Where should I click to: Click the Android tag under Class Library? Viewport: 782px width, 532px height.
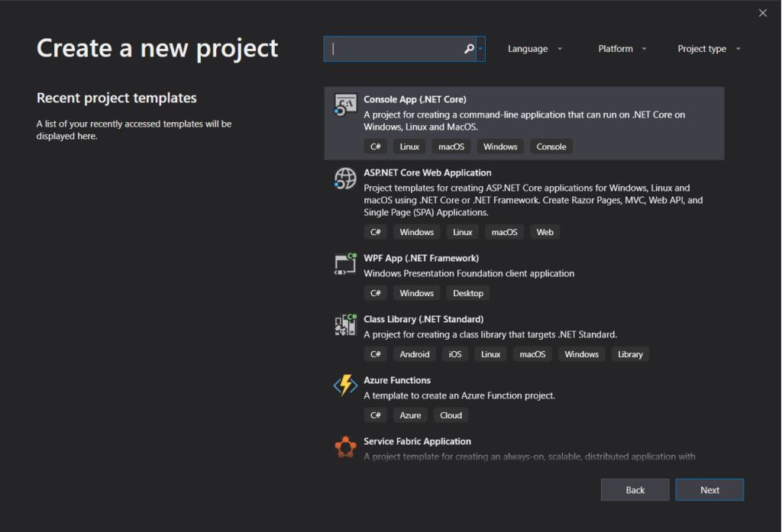[415, 354]
